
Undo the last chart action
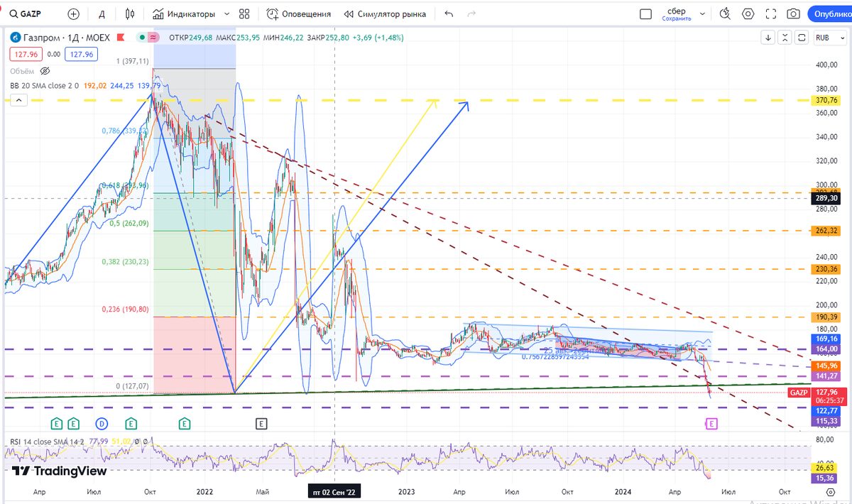[x=448, y=13]
